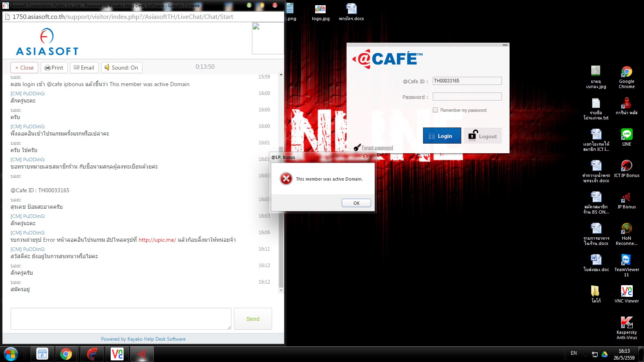Select the รายชื่อโปรแกรม.txt file on the desktop
644x362 pixels.
596,109
